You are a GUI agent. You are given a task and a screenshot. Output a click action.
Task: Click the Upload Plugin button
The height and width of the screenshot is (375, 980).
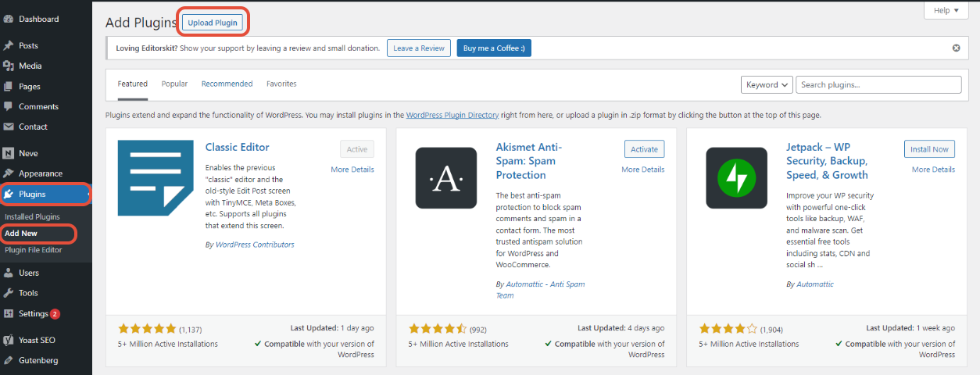[213, 23]
